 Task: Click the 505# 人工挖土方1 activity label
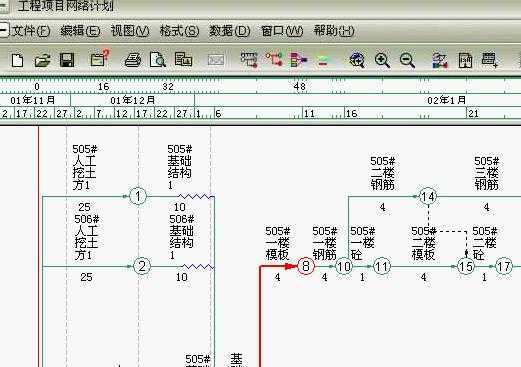85,167
